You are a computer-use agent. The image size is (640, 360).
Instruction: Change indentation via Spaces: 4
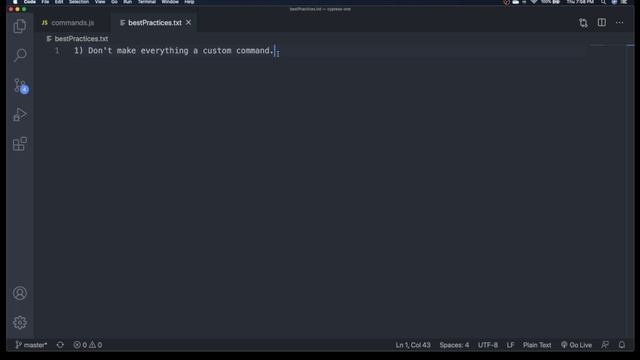pyautogui.click(x=454, y=345)
